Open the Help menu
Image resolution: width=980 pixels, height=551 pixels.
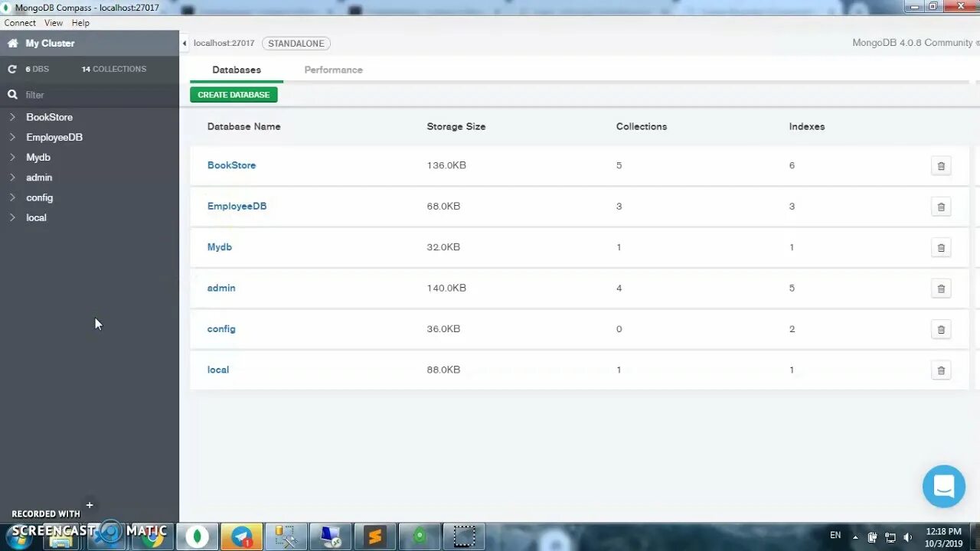pos(80,23)
